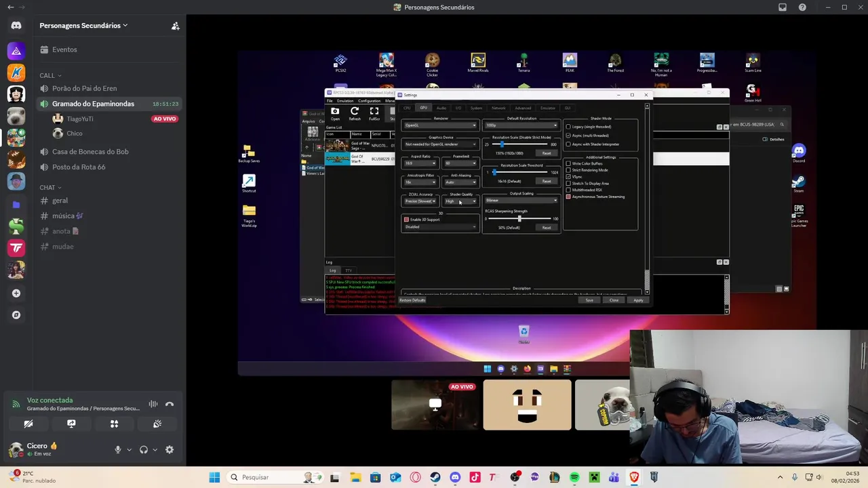Open Spotify from Windows taskbar
Screen dimensions: 868x488
pos(574,477)
